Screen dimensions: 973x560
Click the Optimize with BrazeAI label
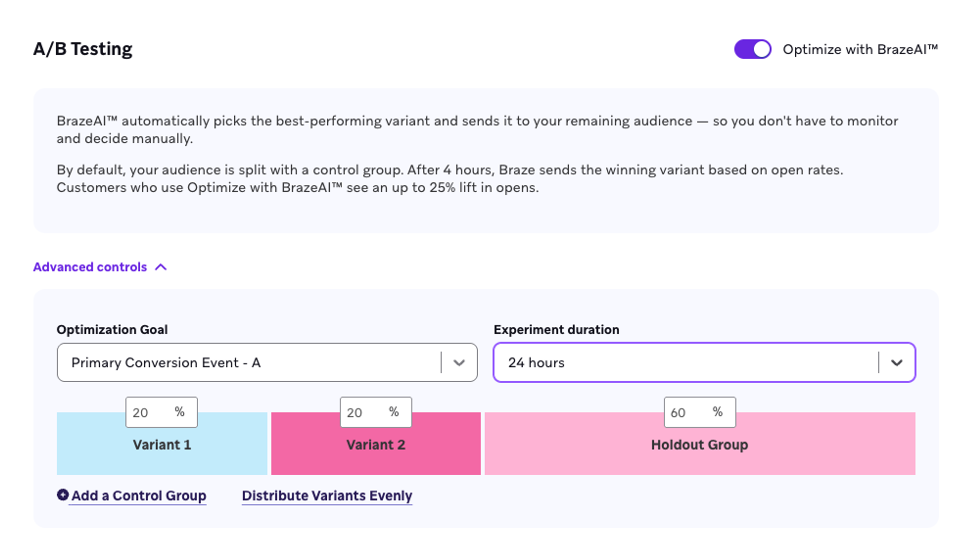[x=860, y=49]
